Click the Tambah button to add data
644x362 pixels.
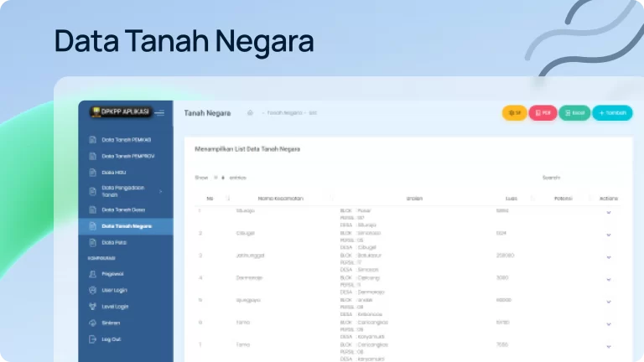pyautogui.click(x=612, y=113)
